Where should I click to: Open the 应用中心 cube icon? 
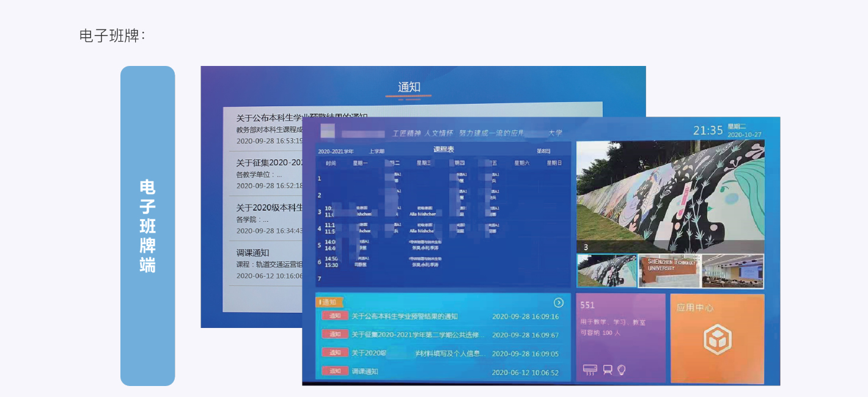(718, 338)
